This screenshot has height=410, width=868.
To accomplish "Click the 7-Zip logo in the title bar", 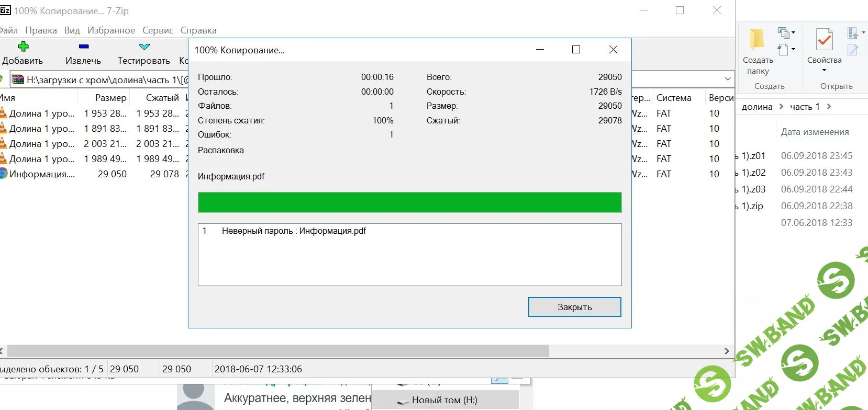I will point(5,10).
